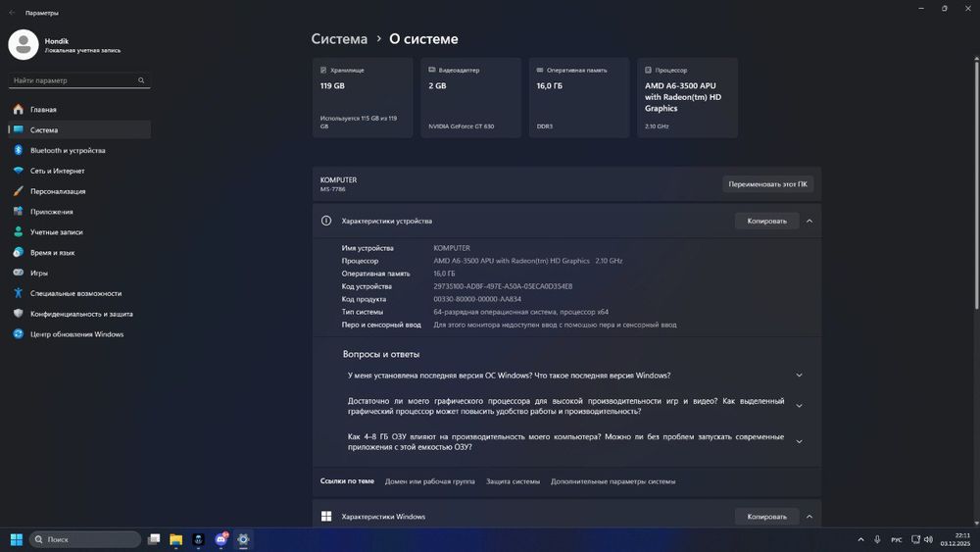Collapse Характеристики устройства section chevron

coord(809,221)
